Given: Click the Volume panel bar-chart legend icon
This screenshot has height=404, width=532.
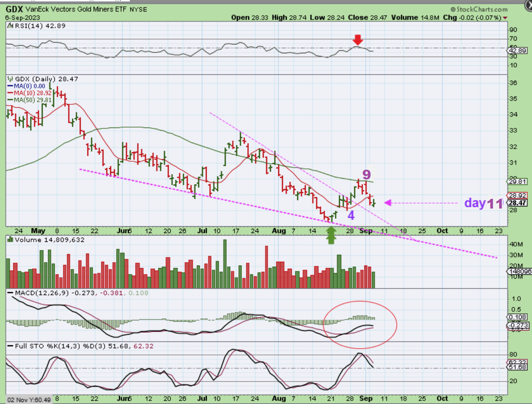Looking at the screenshot, I should (x=10, y=240).
